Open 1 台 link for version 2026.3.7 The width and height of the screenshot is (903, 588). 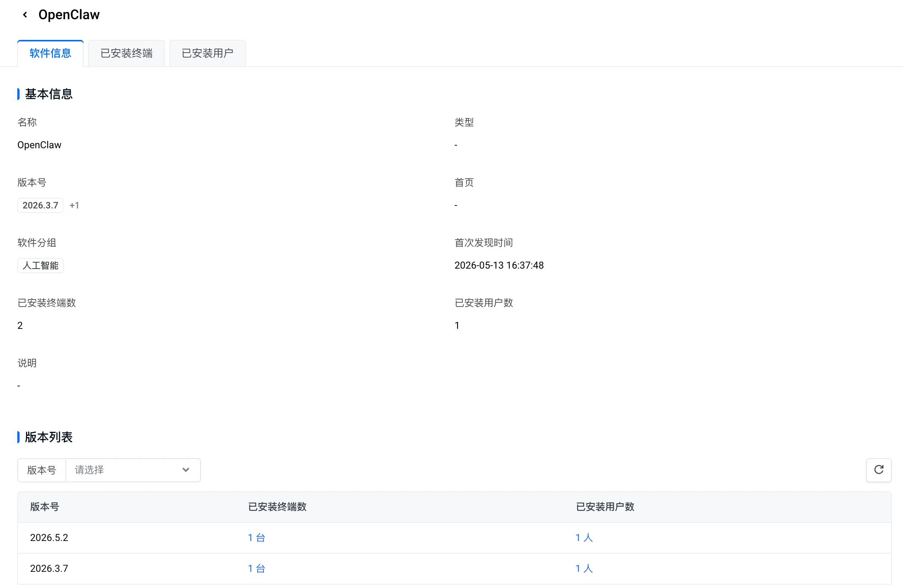pos(257,568)
